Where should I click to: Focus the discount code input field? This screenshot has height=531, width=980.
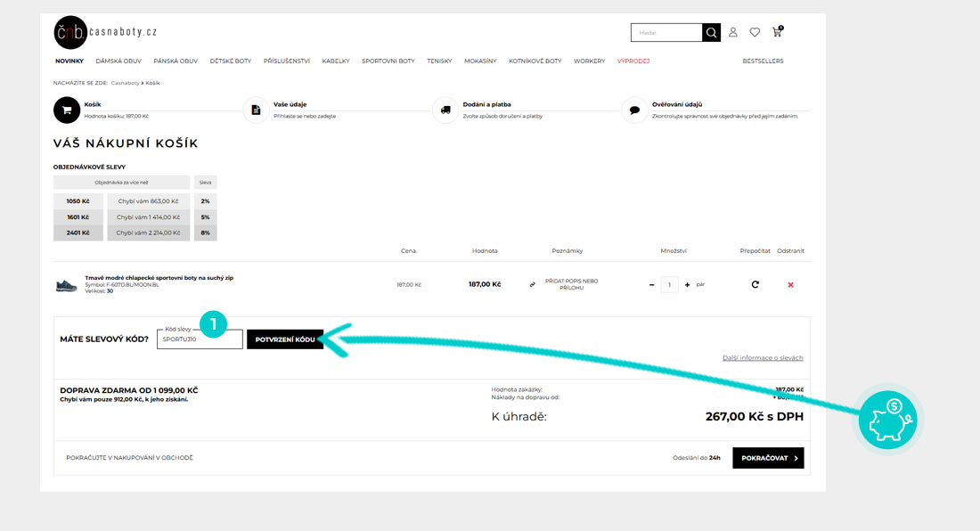(200, 339)
